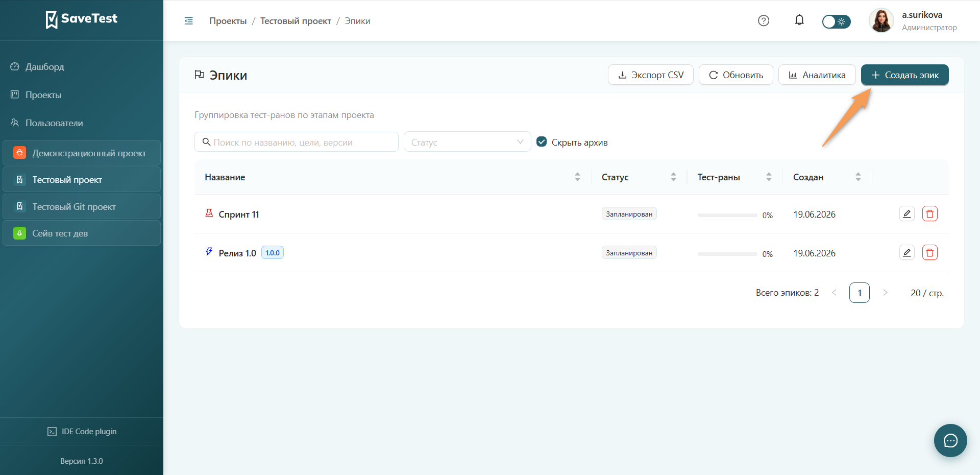Image resolution: width=980 pixels, height=475 pixels.
Task: Edit the Релиз 1.0 epic
Action: 907,253
